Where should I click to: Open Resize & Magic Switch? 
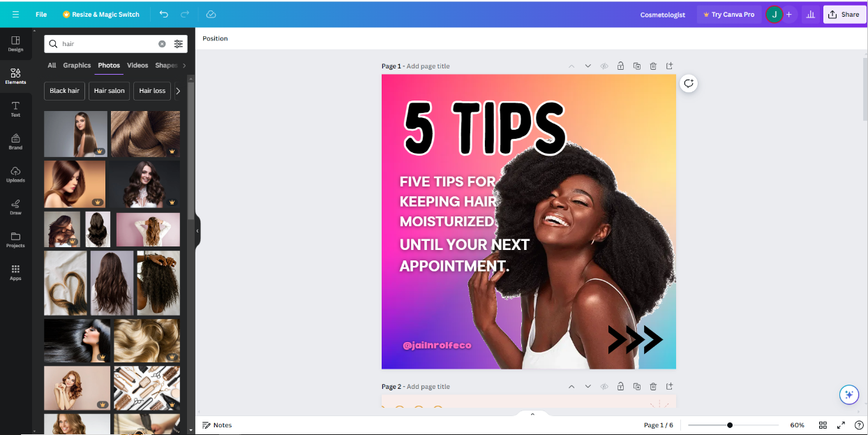coord(100,14)
